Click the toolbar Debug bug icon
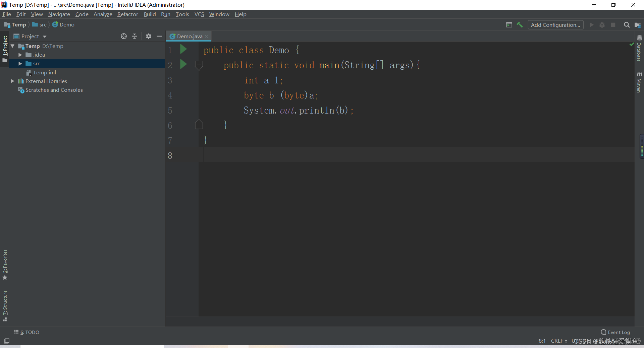 [602, 25]
